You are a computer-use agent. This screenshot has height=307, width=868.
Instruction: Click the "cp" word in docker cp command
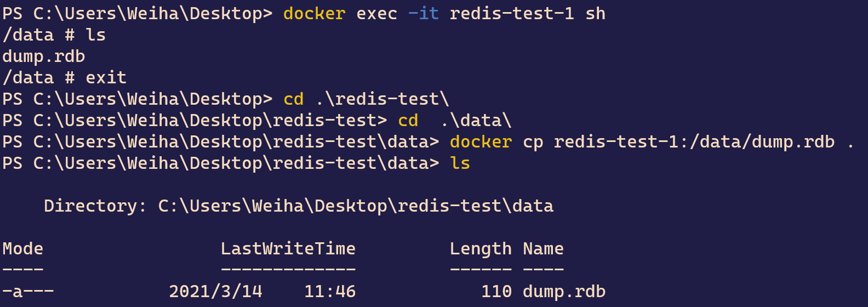pos(533,142)
